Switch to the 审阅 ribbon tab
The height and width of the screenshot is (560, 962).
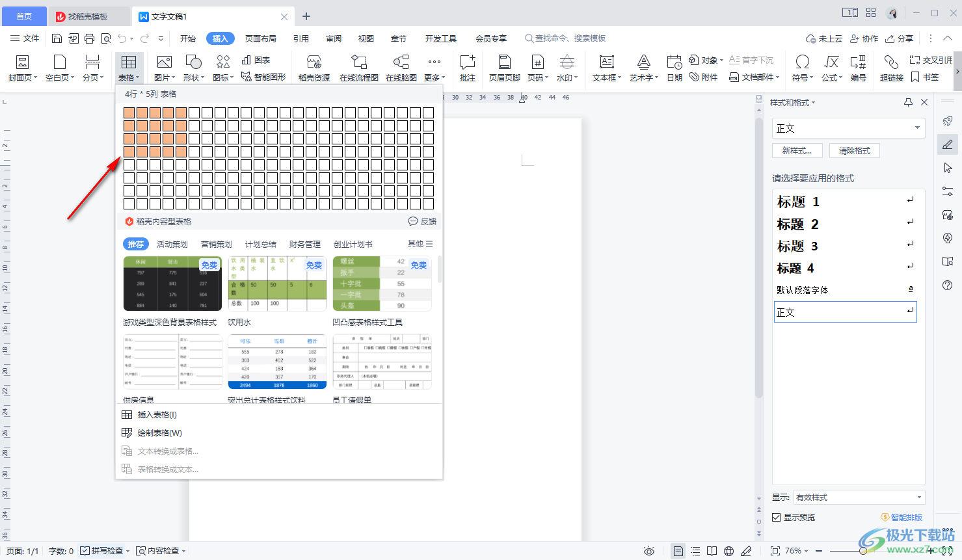(x=334, y=38)
